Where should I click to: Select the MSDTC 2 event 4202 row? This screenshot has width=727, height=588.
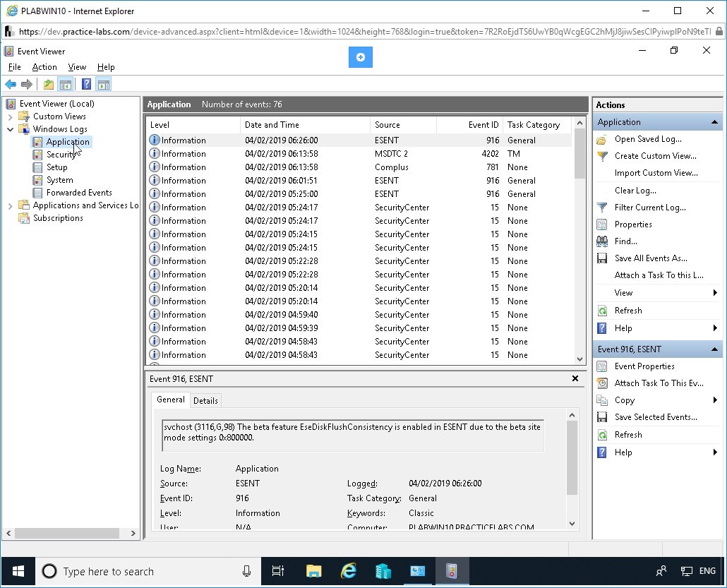[359, 154]
